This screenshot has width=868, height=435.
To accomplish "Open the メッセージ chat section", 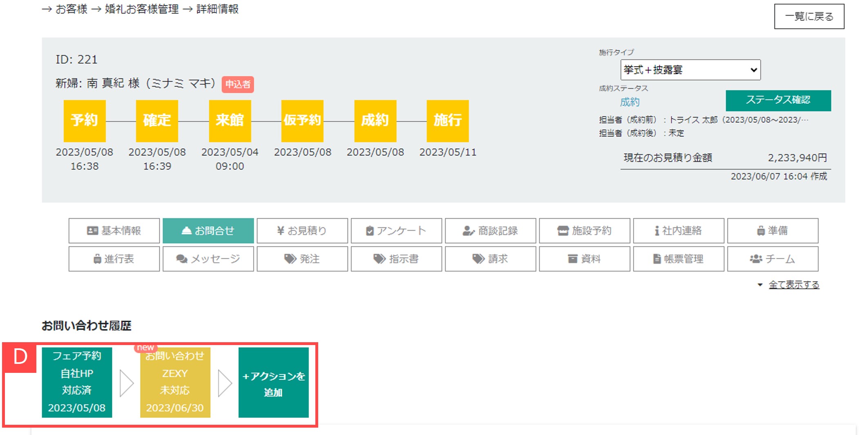I will 208,258.
